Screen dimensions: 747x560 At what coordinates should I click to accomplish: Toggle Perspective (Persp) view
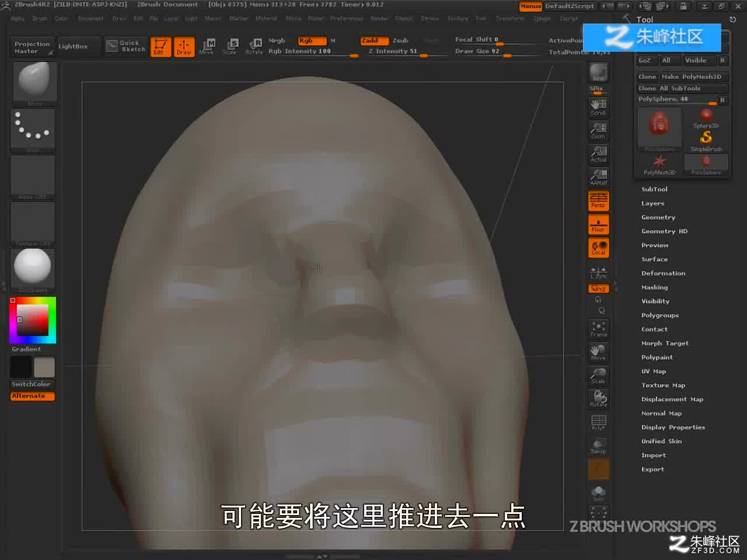[598, 201]
